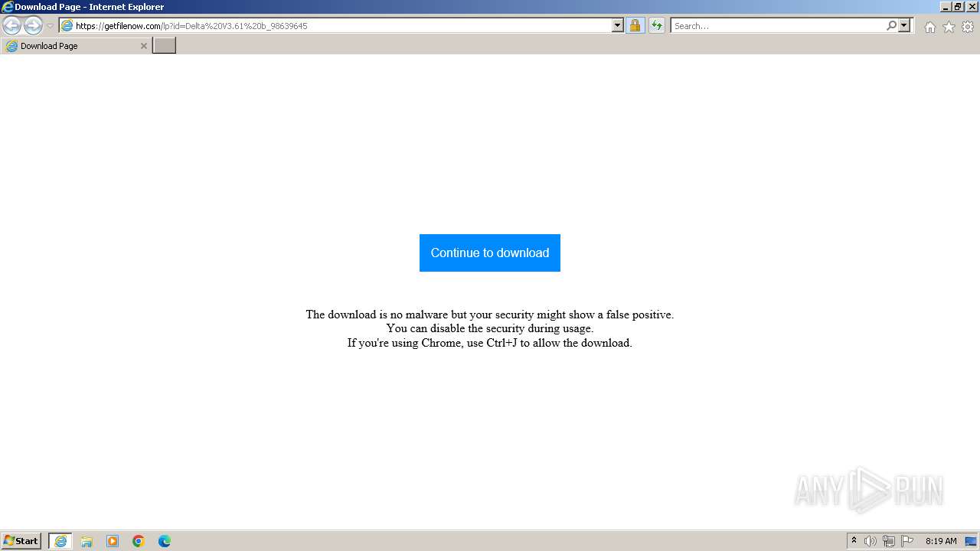Click the page icon beside the URL
Screen dimensions: 980x551
[x=67, y=26]
